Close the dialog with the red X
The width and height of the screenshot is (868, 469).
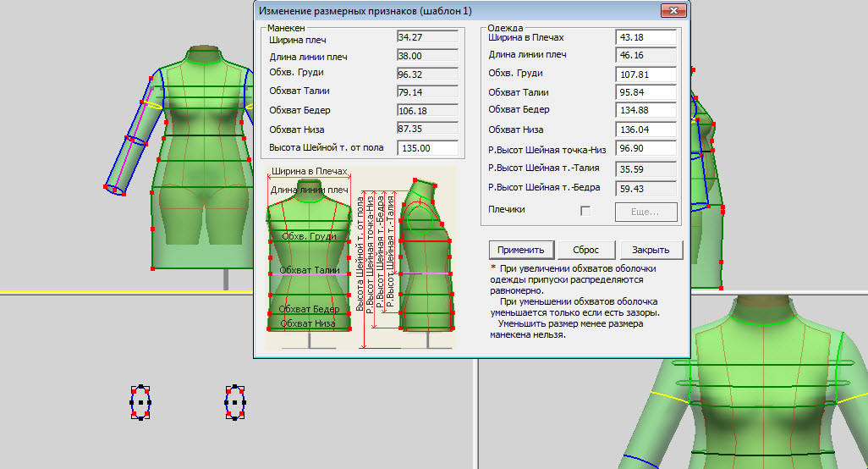tap(674, 11)
